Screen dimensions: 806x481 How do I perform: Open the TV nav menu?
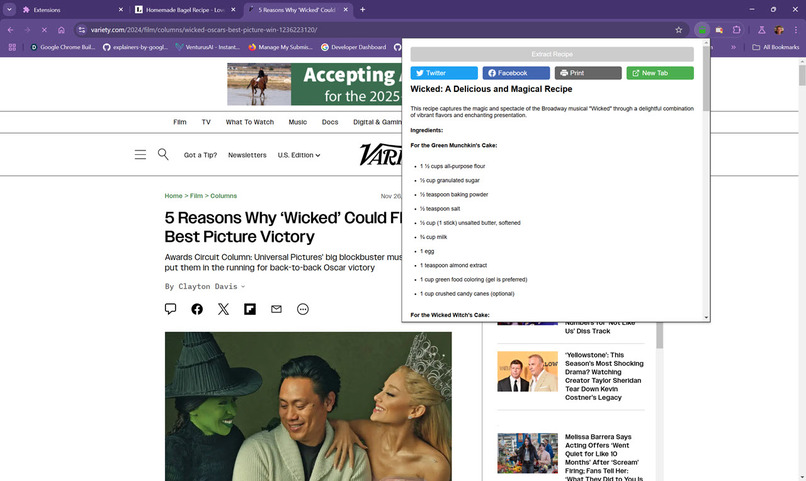click(x=206, y=122)
